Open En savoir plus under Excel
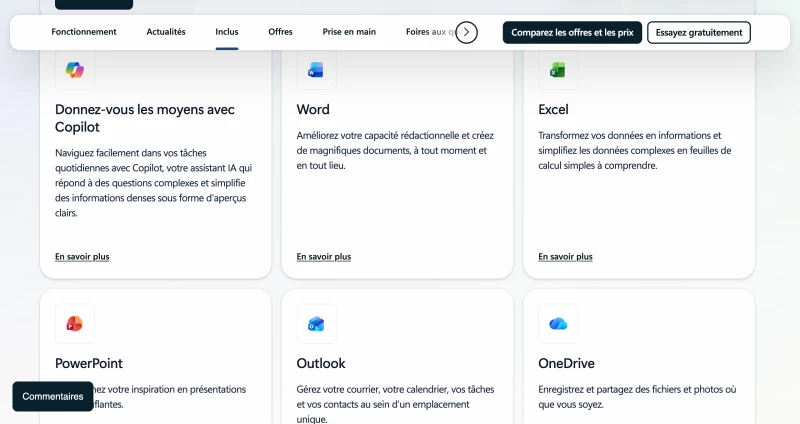 565,257
